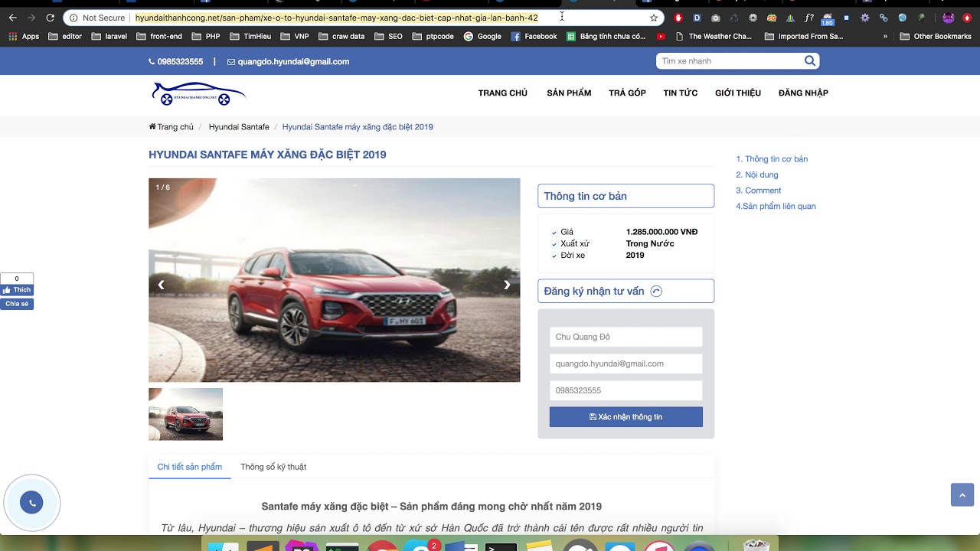980x551 pixels.
Task: Open the chain link extension icon
Action: click(x=884, y=18)
